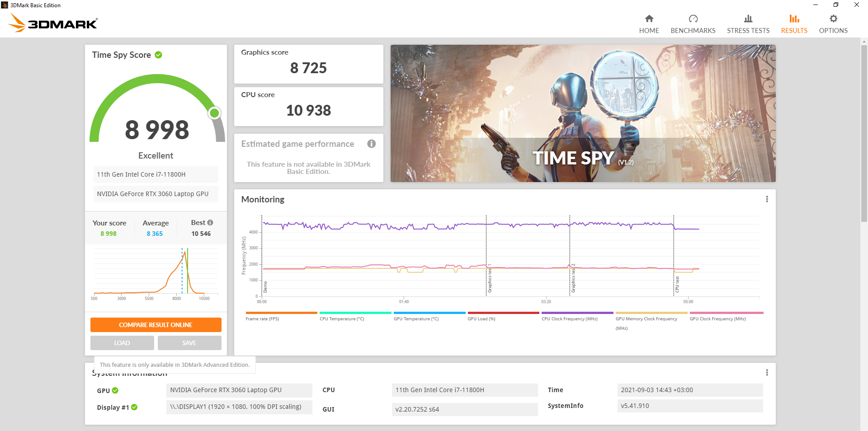
Task: Click the CPU test timeline marker
Action: click(677, 284)
